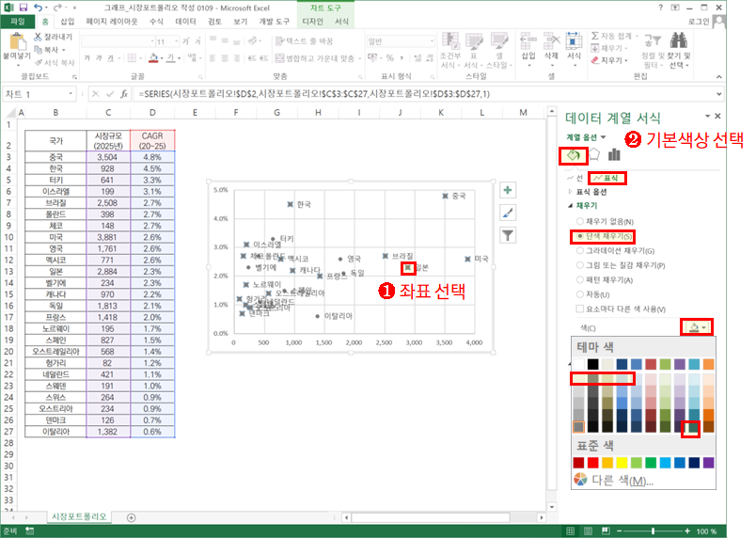Select the Effects pentagon icon
Image resolution: width=756 pixels, height=538 pixels.
[594, 155]
